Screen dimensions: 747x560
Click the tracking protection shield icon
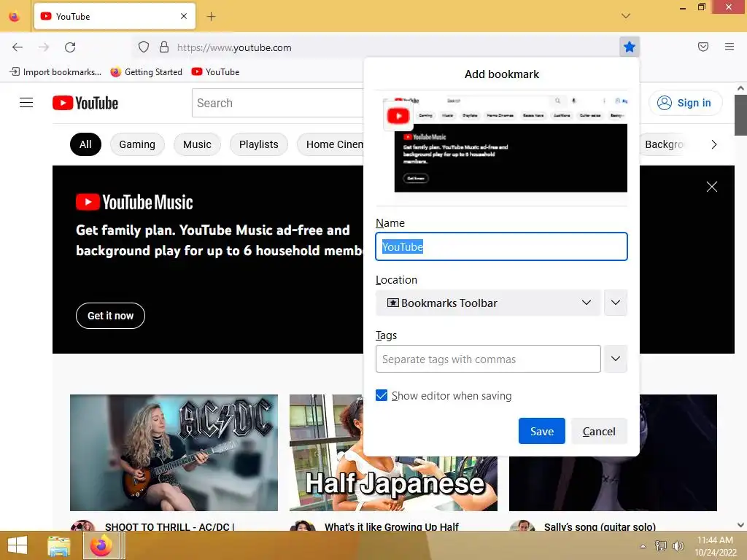(x=144, y=47)
